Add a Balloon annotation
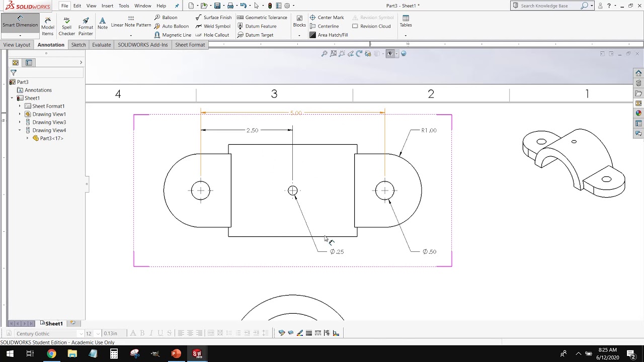644x362 pixels. [x=166, y=18]
